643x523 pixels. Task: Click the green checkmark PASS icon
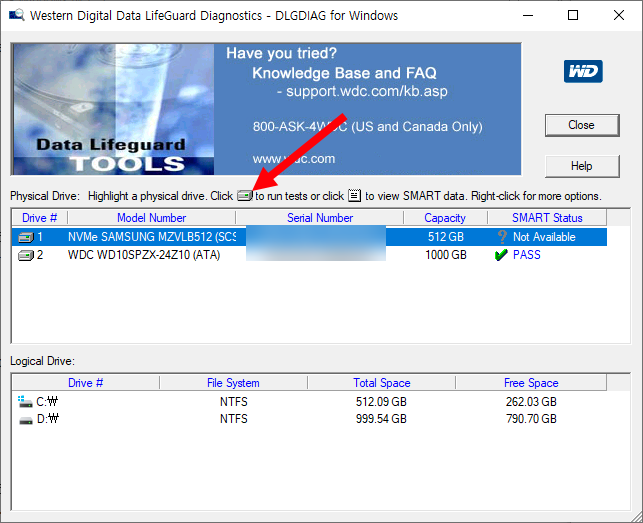pyautogui.click(x=501, y=255)
